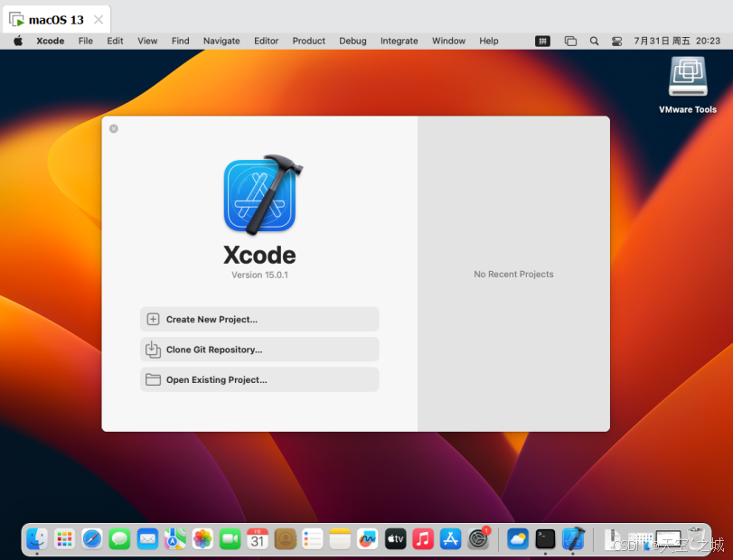Click the large Xcode hammer logo
The image size is (733, 560).
point(263,194)
